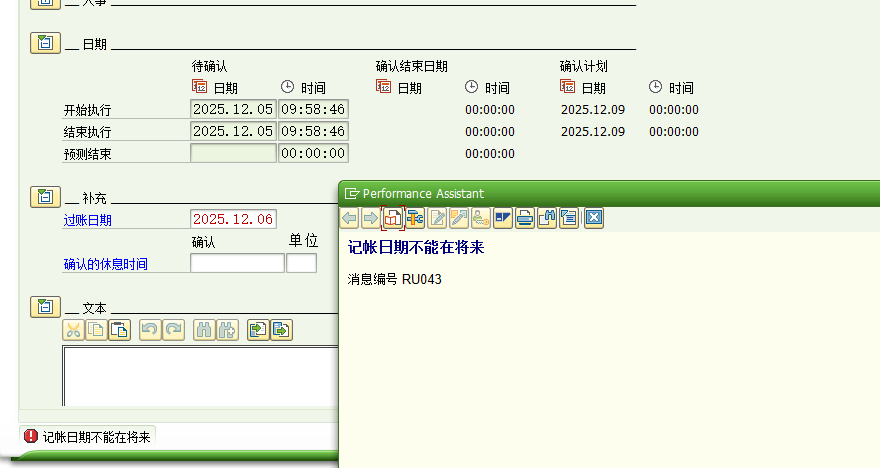Click the 确认的休息时间 input field
880x468 pixels.
click(237, 263)
